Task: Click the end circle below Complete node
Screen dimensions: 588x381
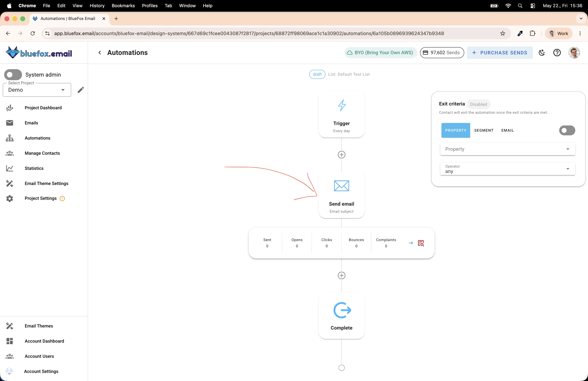Action: tap(342, 368)
